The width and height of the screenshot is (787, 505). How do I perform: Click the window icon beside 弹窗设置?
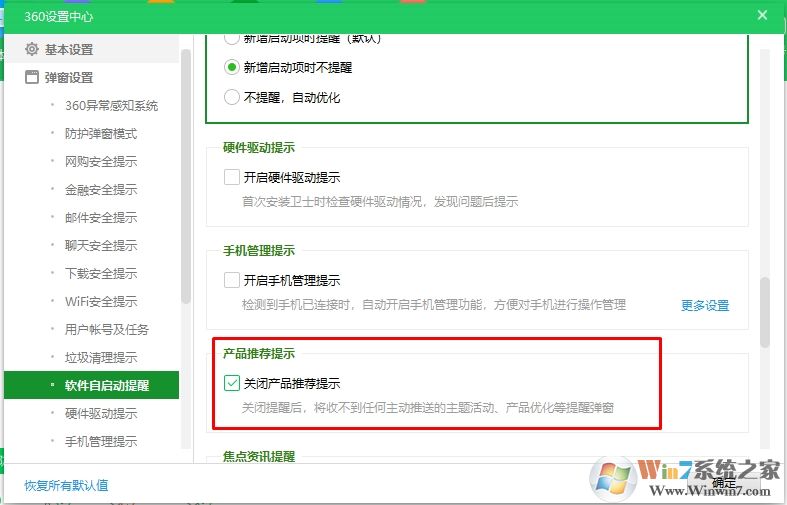point(32,77)
